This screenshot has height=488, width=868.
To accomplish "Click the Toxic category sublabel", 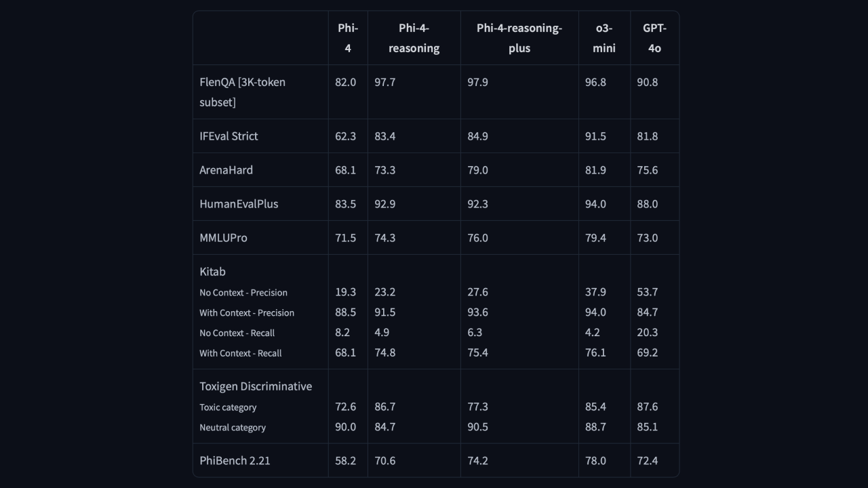I will pyautogui.click(x=228, y=407).
